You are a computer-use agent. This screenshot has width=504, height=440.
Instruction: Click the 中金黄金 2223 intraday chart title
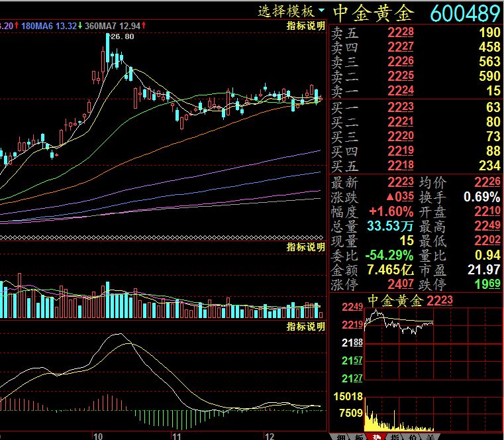410,301
